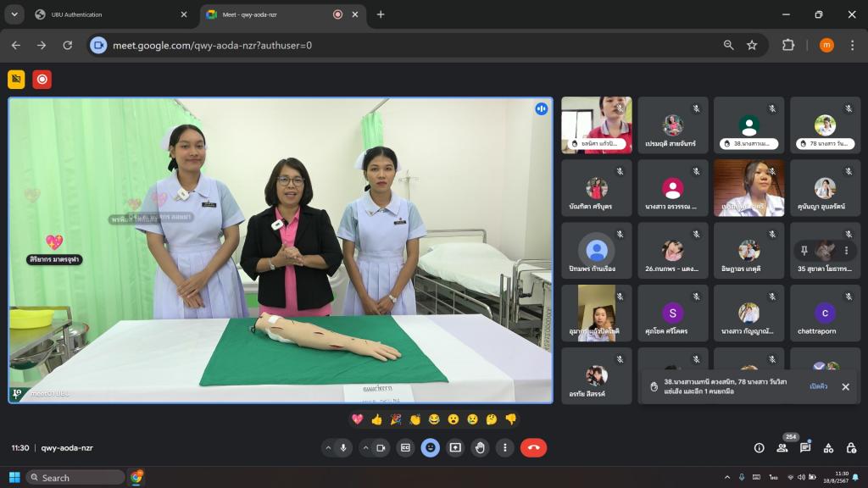Click the red recording indicator icon
This screenshot has height=488, width=868.
42,80
